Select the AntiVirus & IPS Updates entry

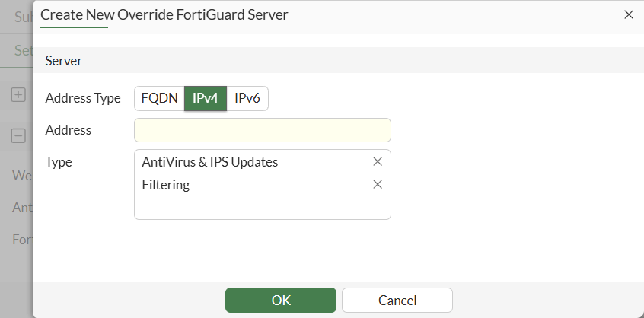210,162
